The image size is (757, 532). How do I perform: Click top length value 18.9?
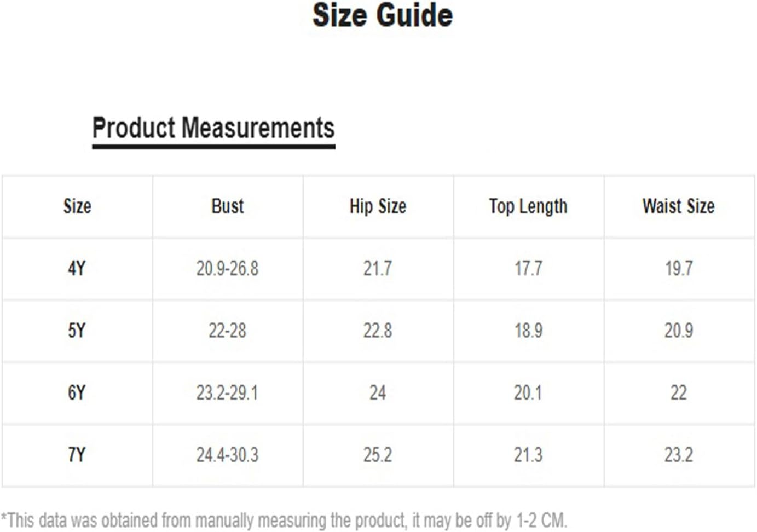pos(528,331)
